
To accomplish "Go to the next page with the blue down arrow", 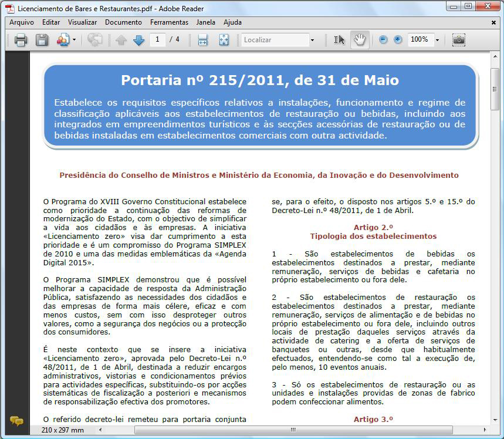I will tap(138, 40).
